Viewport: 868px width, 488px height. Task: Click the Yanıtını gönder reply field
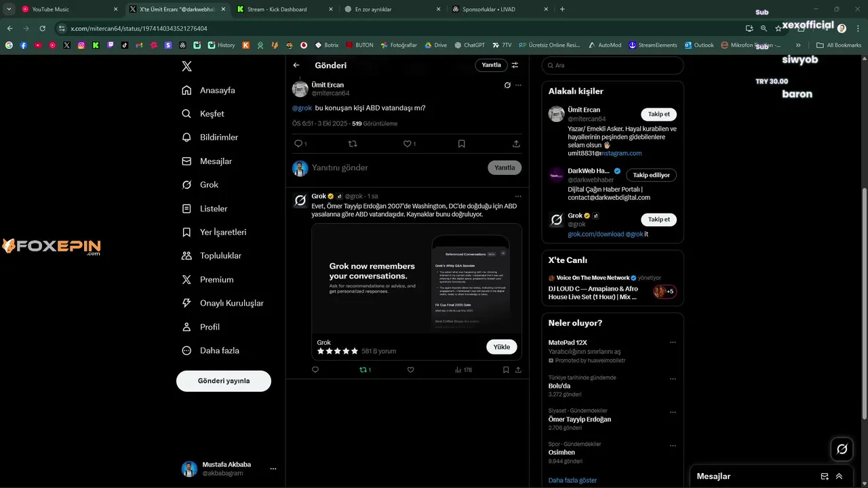(x=397, y=167)
